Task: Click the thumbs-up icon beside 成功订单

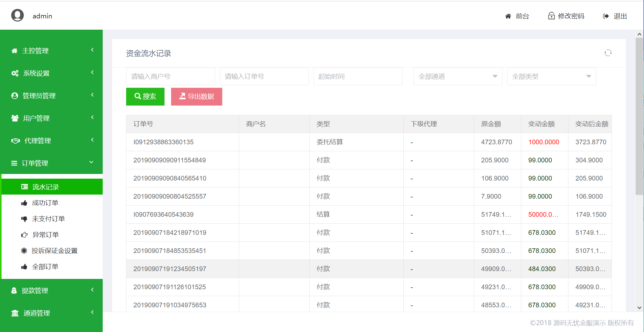Action: pyautogui.click(x=24, y=203)
